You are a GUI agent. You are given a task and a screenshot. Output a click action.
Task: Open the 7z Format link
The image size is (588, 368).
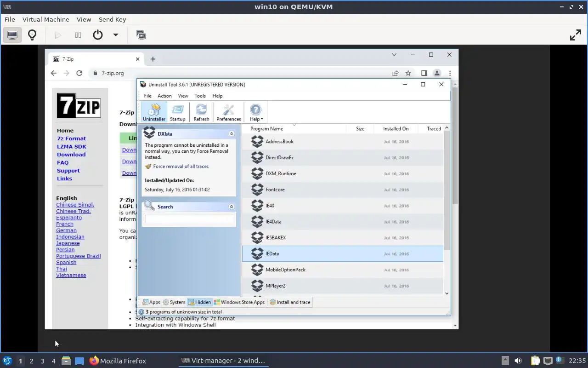[71, 138]
